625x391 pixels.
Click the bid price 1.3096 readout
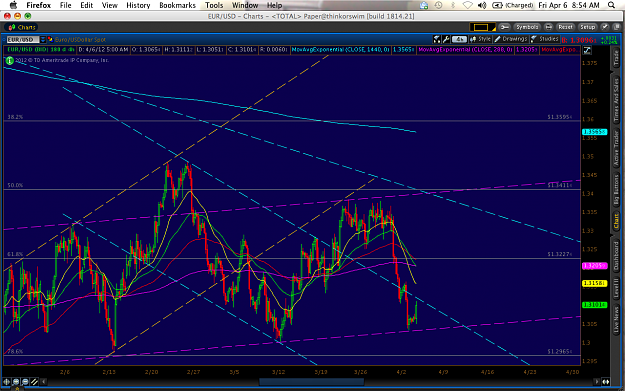click(580, 40)
